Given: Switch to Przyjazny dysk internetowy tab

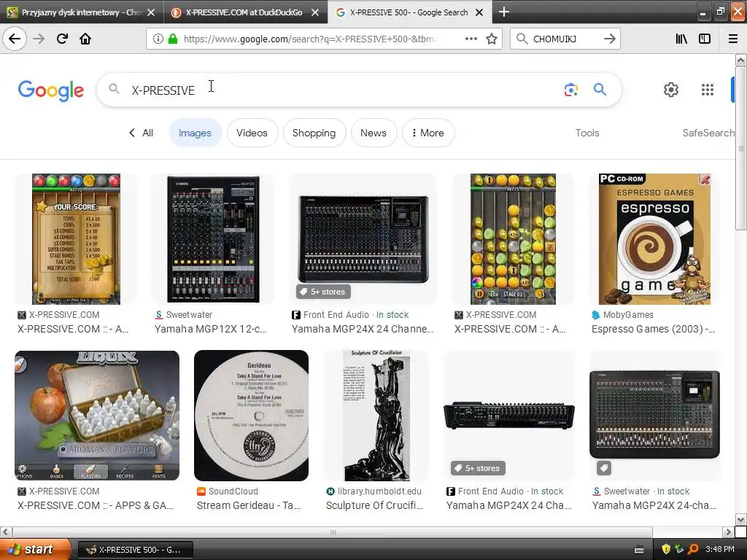Looking at the screenshot, I should tap(80, 12).
